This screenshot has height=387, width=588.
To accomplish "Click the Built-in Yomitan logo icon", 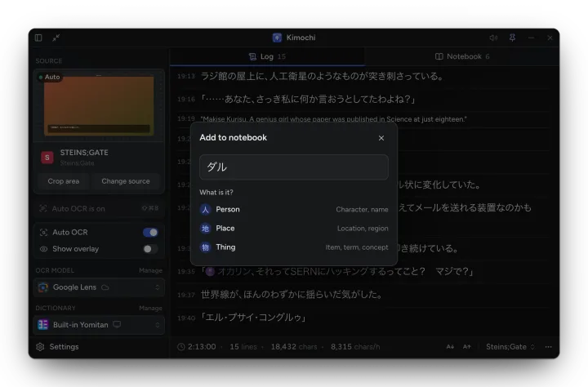I will click(43, 325).
